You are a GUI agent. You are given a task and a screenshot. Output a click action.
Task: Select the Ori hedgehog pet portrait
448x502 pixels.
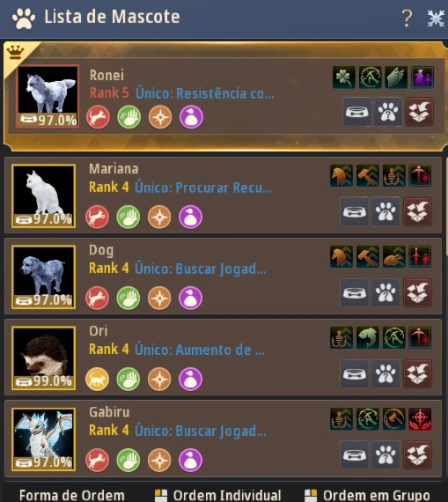click(43, 358)
